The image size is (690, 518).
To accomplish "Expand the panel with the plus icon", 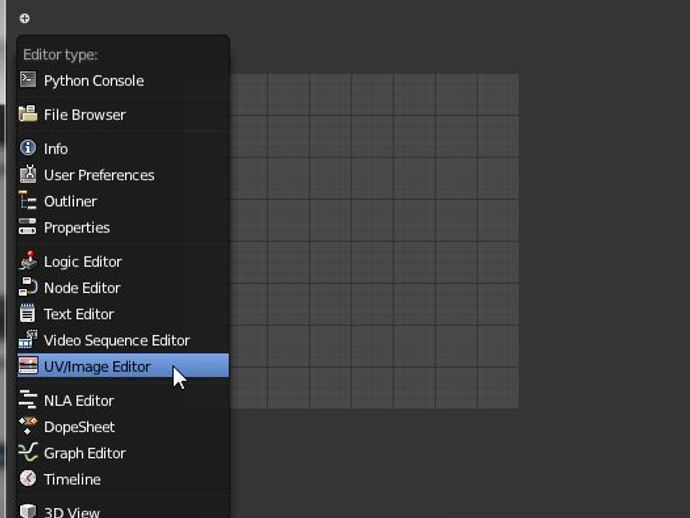I will click(25, 18).
